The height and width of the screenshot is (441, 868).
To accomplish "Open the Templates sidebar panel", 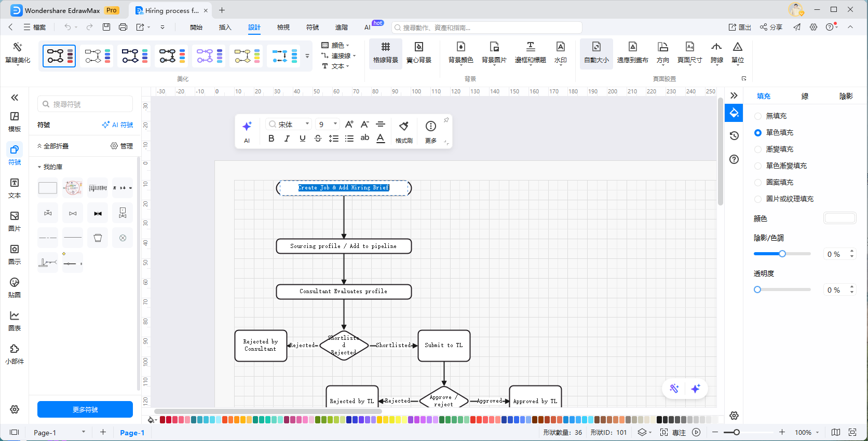I will (x=15, y=121).
